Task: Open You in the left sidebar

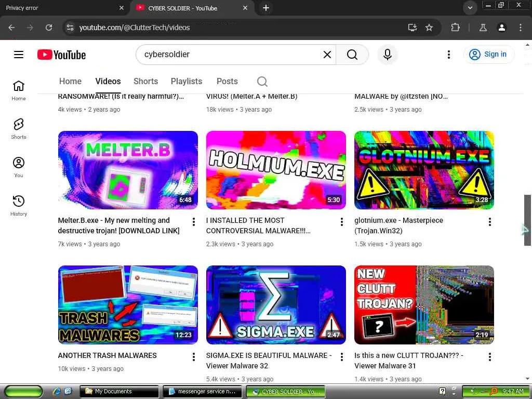Action: pyautogui.click(x=19, y=167)
